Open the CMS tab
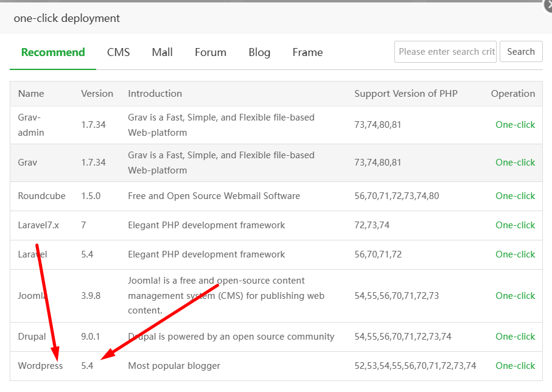The width and height of the screenshot is (552, 392). click(119, 52)
